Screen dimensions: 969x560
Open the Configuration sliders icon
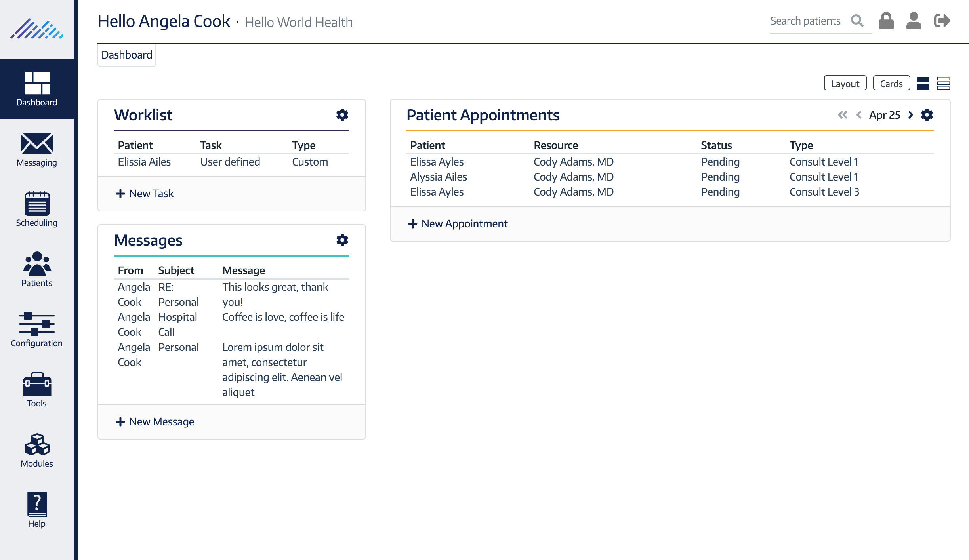(37, 324)
